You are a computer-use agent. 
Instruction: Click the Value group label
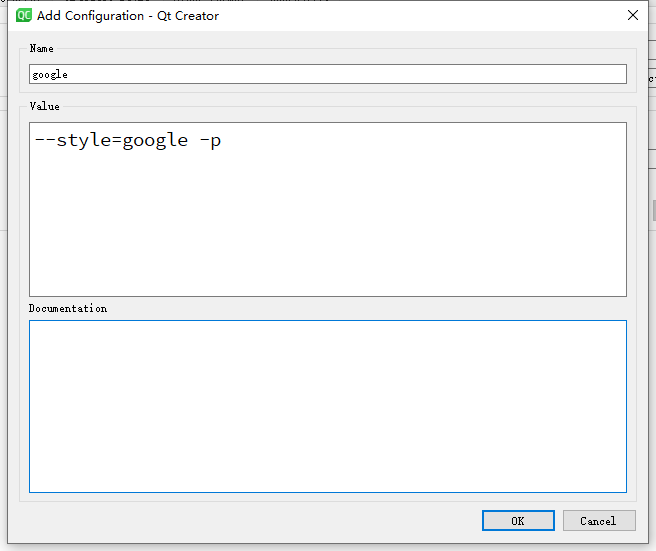pyautogui.click(x=44, y=106)
